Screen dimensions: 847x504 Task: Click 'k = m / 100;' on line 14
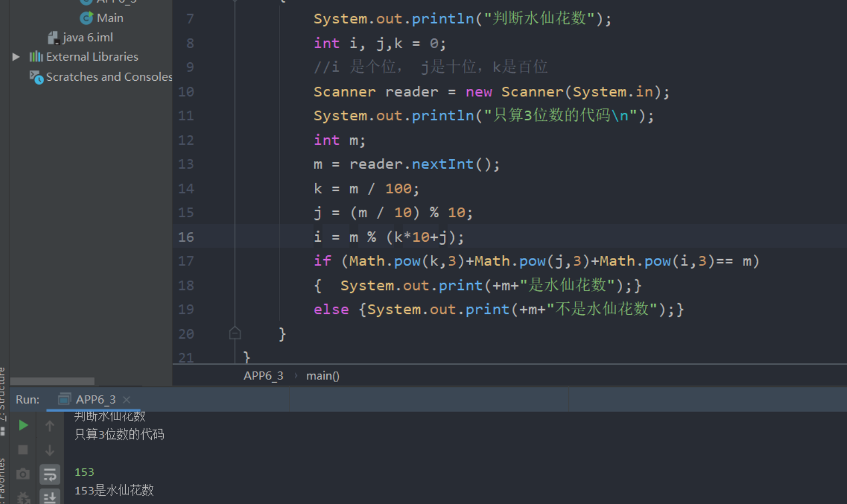pyautogui.click(x=366, y=189)
